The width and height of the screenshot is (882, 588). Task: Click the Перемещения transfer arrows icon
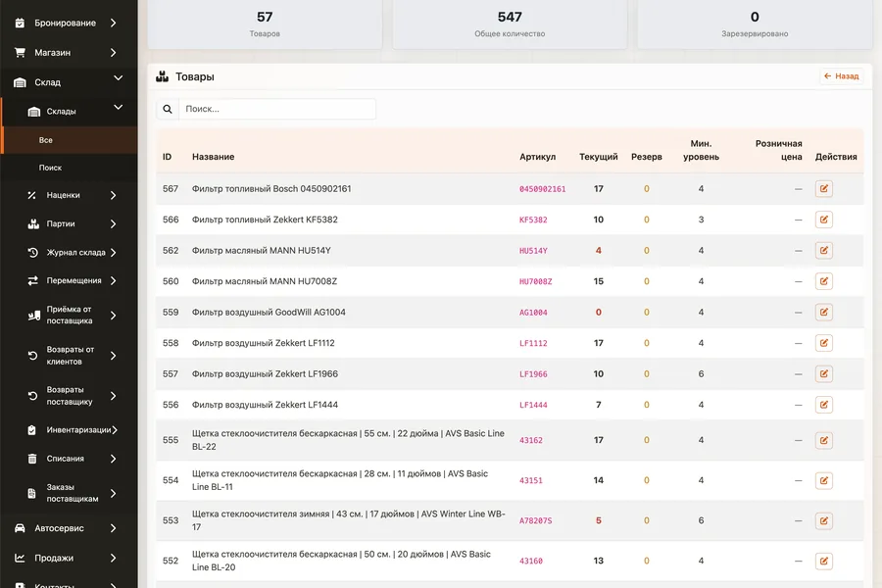[32, 281]
